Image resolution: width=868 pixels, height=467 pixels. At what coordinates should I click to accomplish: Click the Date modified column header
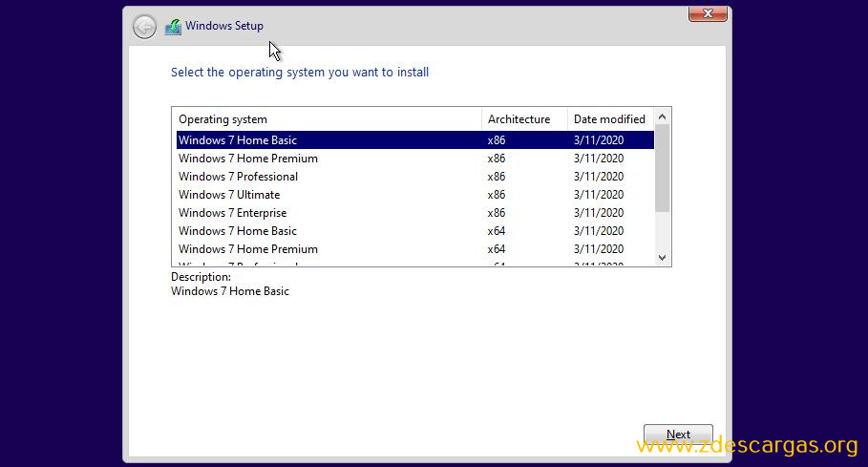coord(610,119)
